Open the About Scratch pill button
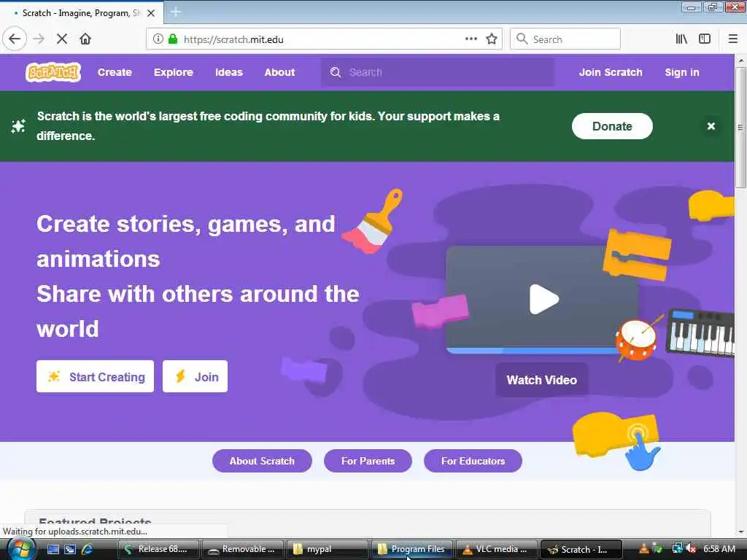The image size is (747, 560). coord(262,461)
